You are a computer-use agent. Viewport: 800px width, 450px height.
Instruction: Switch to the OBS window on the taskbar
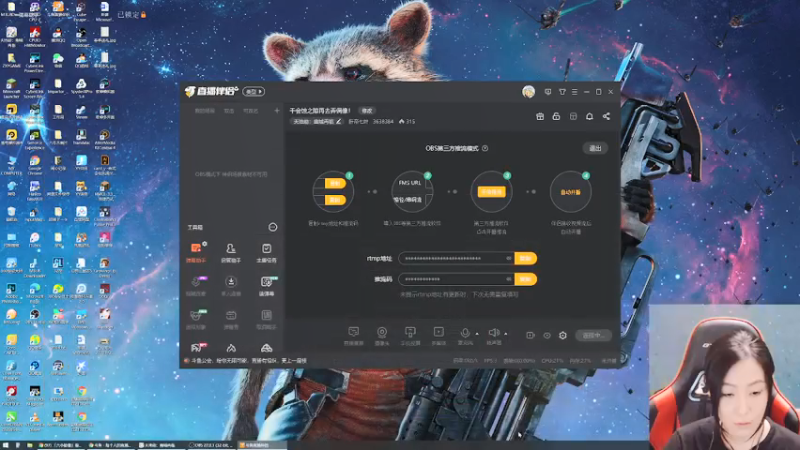coord(211,445)
